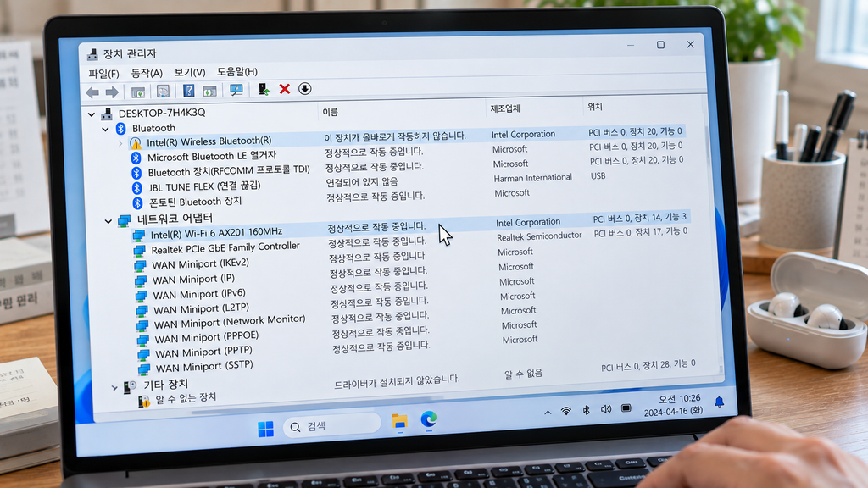Select Intel(R) Wi-Fi 6 AX201 160MHz
The width and height of the screenshot is (868, 488).
[x=216, y=233]
